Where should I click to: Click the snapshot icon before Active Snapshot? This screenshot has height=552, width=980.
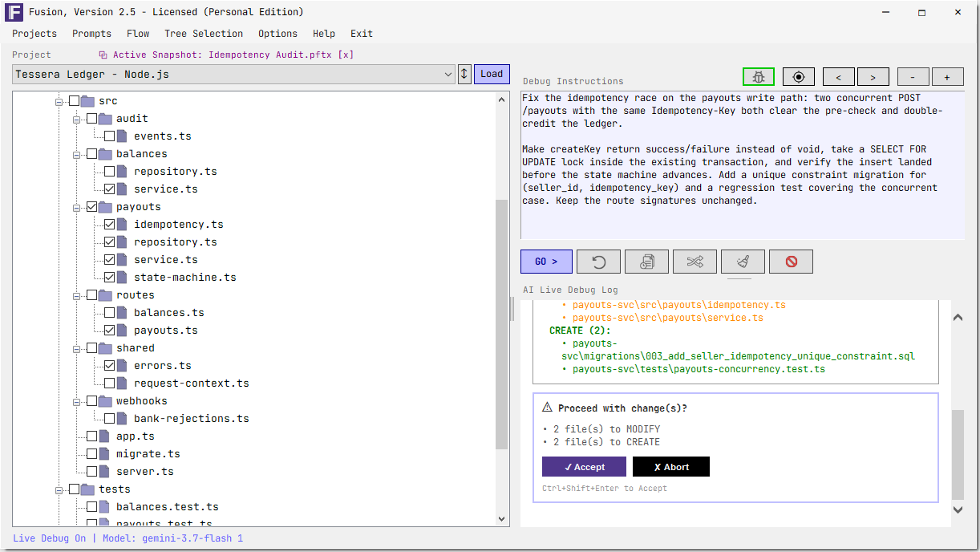[103, 55]
